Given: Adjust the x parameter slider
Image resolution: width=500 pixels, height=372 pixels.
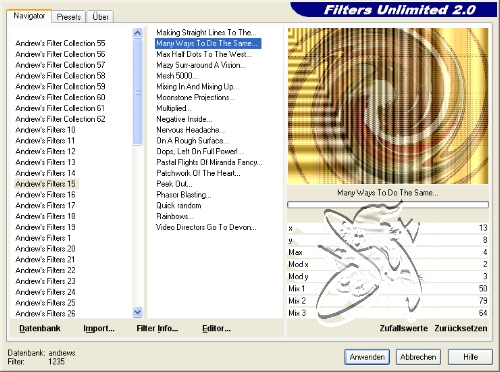Looking at the screenshot, I should point(388,228).
